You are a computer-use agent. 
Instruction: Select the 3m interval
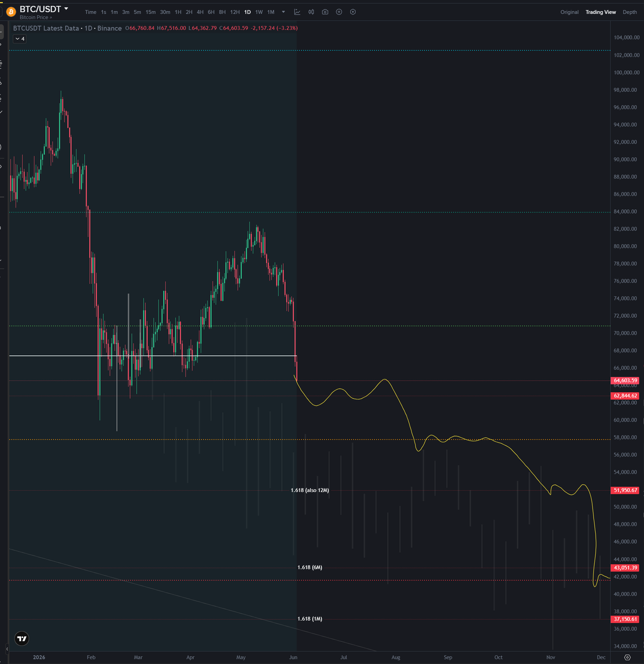[126, 12]
